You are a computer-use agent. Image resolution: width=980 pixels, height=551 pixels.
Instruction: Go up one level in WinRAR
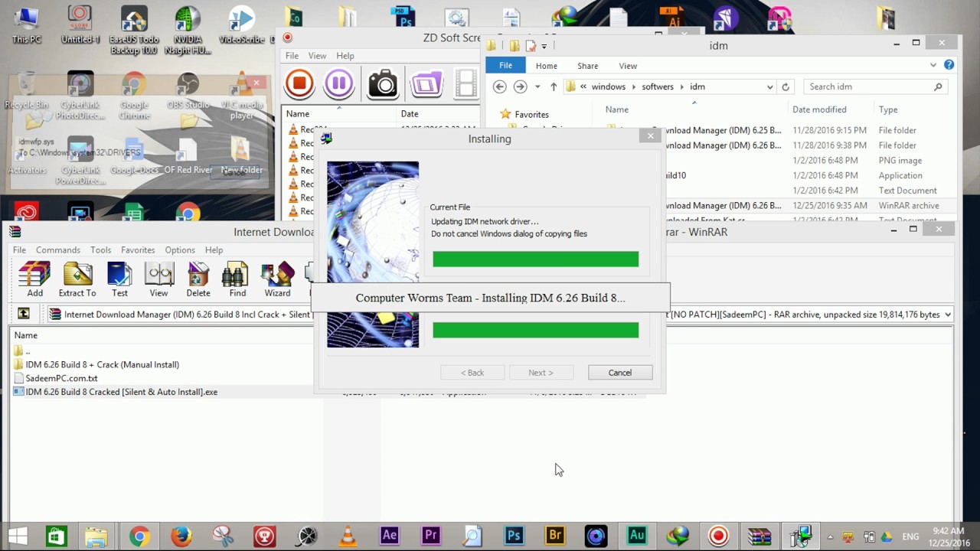24,314
